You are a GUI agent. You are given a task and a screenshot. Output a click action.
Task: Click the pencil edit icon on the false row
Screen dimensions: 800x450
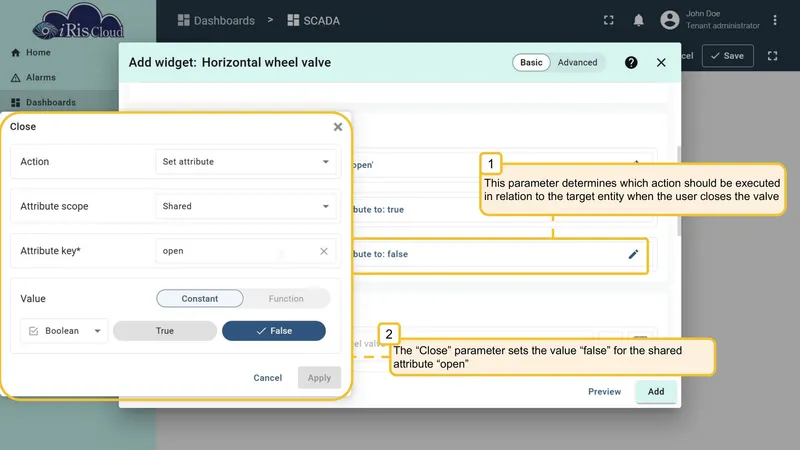pos(633,254)
